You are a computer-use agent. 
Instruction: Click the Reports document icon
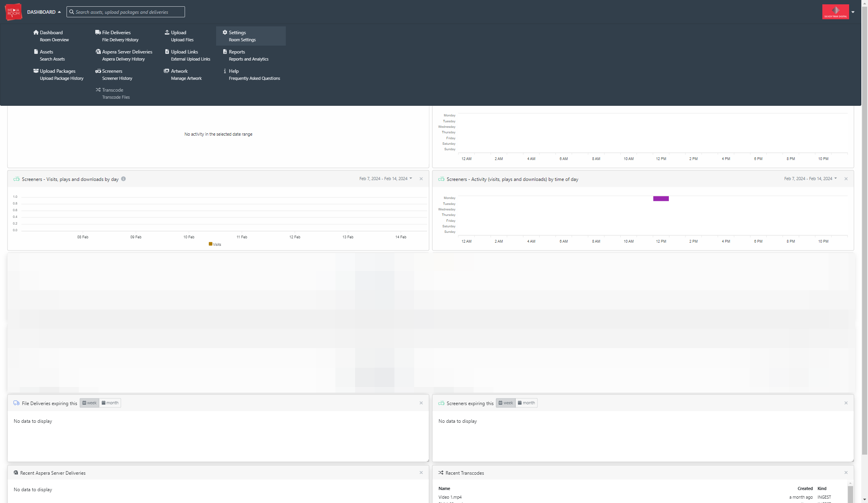(x=225, y=52)
